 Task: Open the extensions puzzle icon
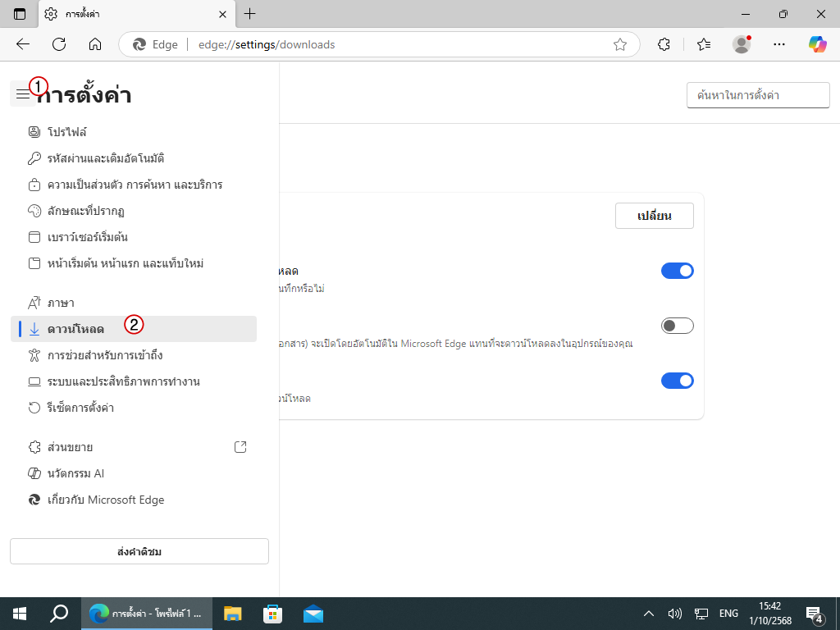tap(664, 44)
